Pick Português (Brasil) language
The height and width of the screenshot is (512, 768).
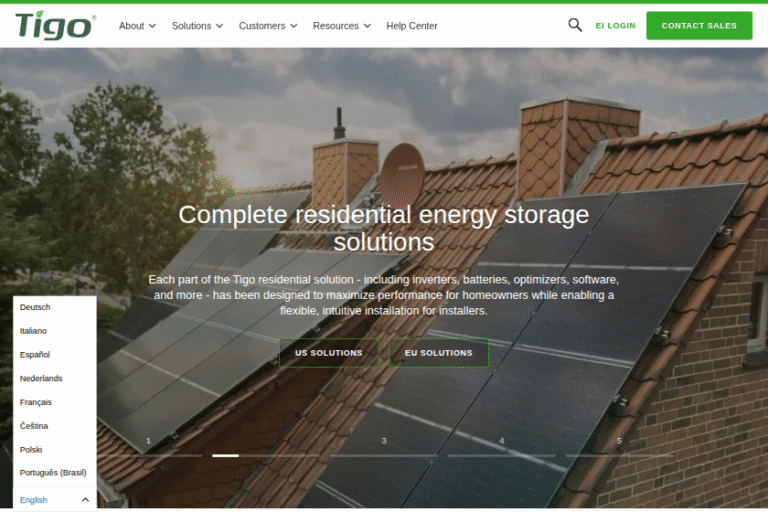pos(53,472)
